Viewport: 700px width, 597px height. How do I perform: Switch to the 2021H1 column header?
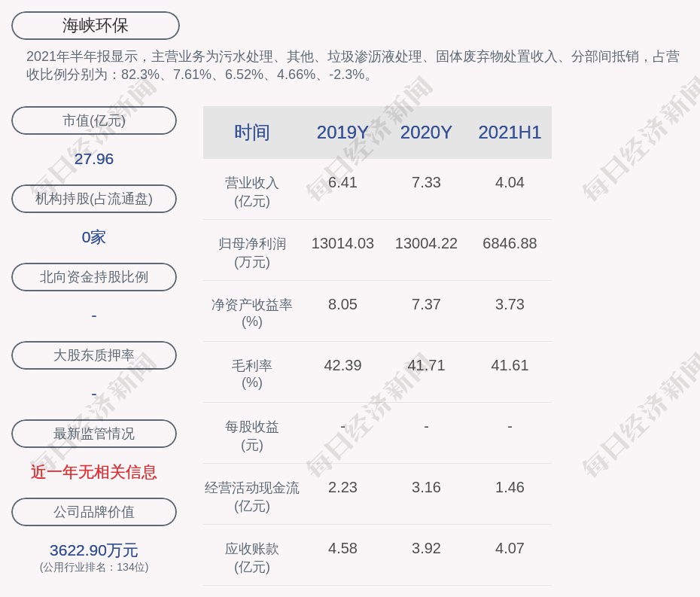(x=510, y=132)
